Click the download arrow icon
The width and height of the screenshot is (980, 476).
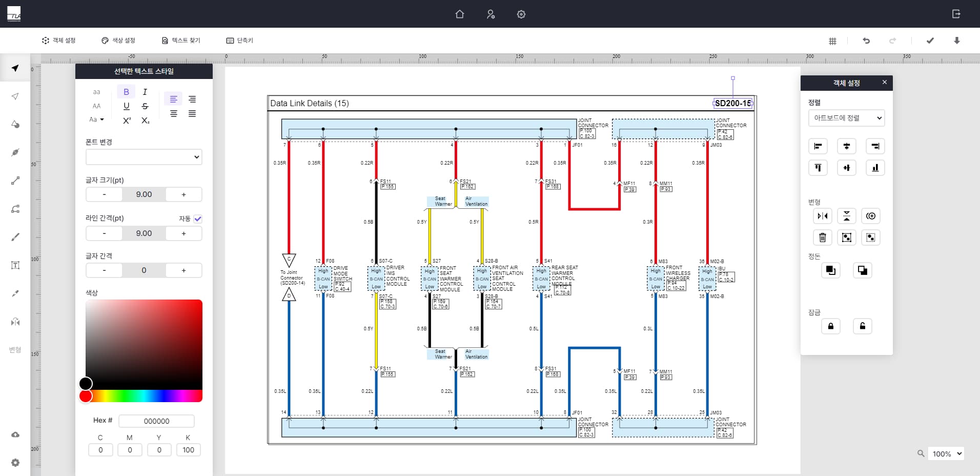pos(956,41)
